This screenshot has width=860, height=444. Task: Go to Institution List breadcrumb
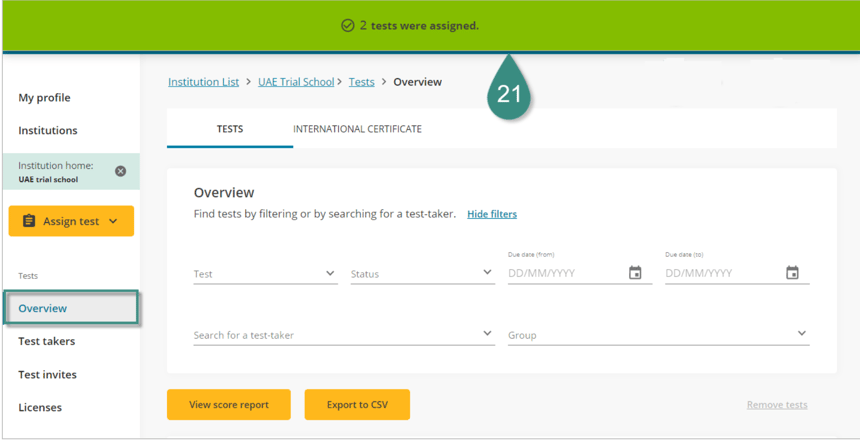[203, 82]
